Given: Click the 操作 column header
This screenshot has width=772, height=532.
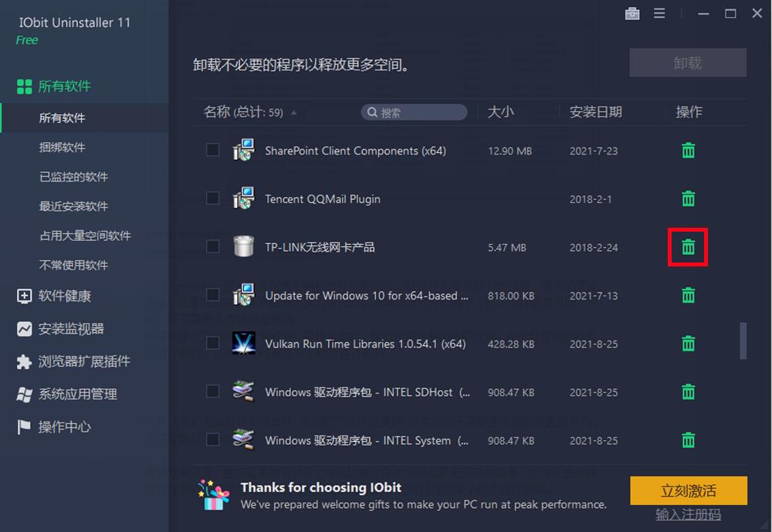Looking at the screenshot, I should coord(689,112).
